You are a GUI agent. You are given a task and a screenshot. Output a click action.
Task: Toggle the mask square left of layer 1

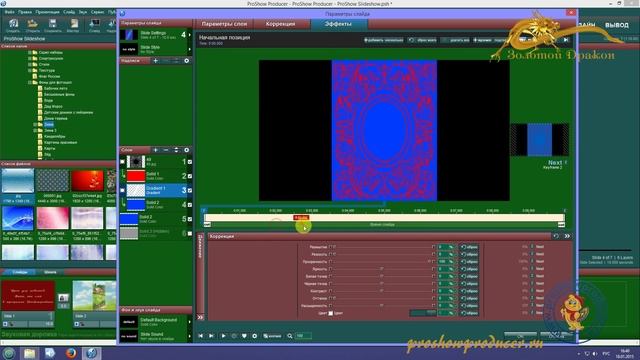coord(122,162)
